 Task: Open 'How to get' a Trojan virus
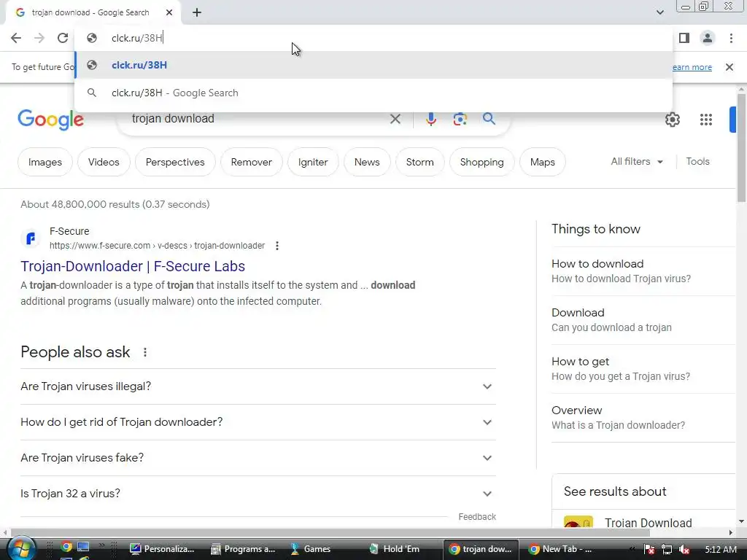click(643, 368)
